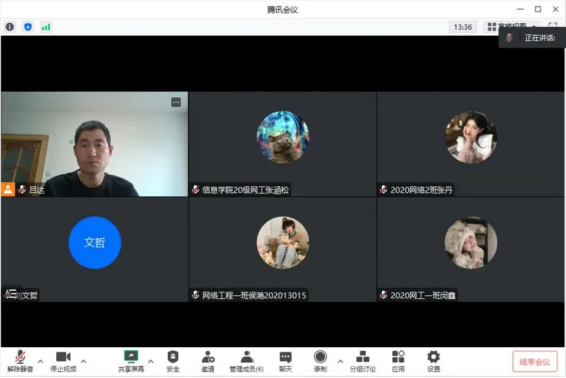Click the red 结束会议 button
The image size is (566, 378).
click(535, 361)
